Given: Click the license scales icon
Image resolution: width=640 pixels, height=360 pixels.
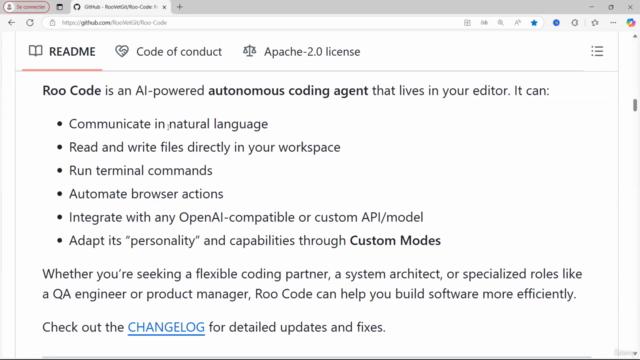Looking at the screenshot, I should point(249,51).
